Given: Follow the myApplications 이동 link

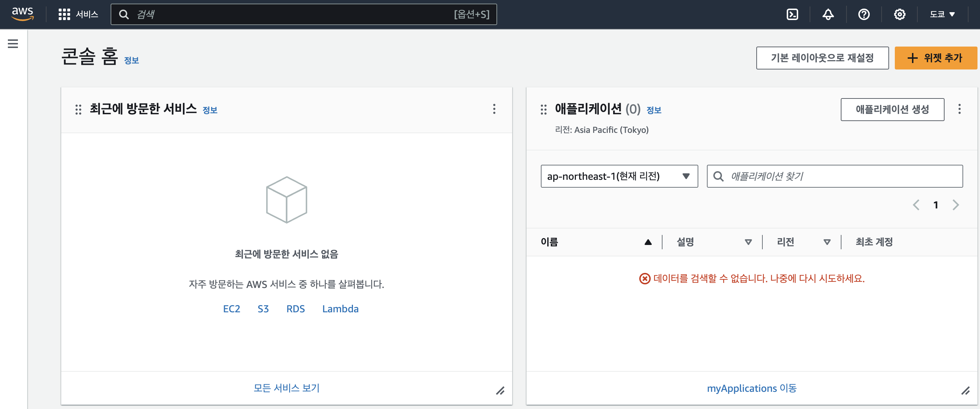Looking at the screenshot, I should pyautogui.click(x=751, y=388).
